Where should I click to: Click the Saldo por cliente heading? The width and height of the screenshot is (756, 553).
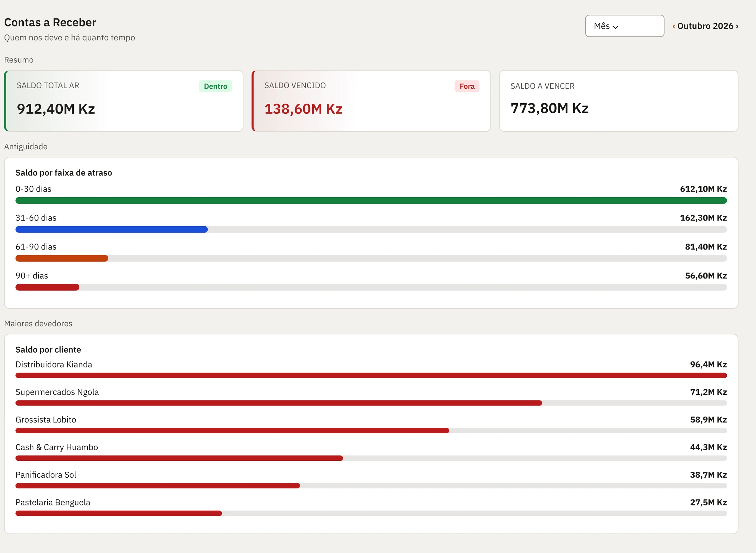click(48, 349)
